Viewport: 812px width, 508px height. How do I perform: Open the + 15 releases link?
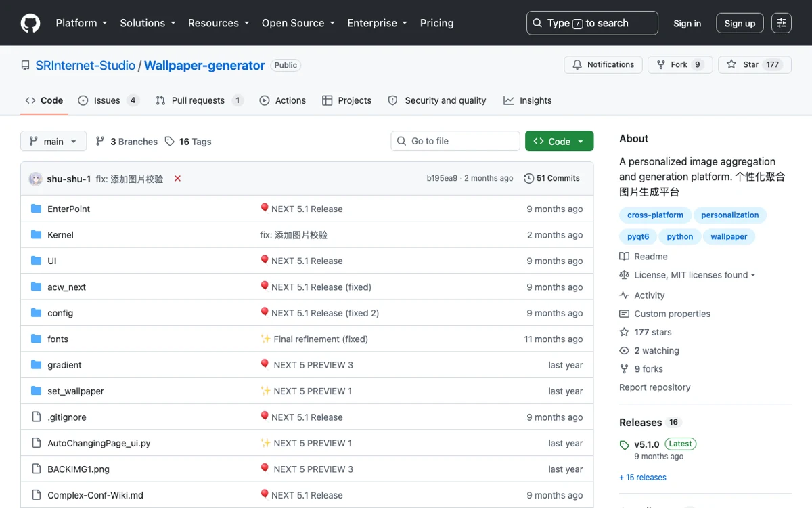(x=643, y=478)
